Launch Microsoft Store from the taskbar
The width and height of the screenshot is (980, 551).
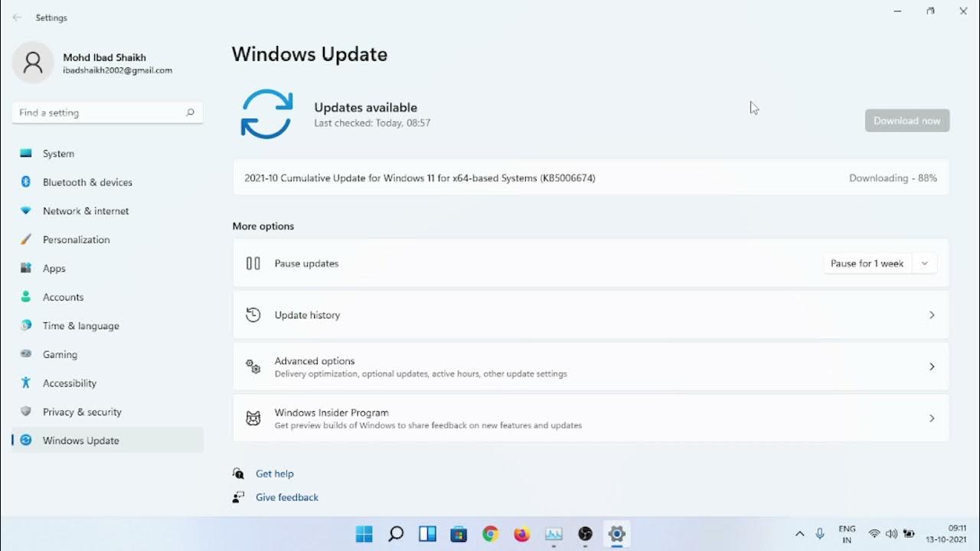pos(459,534)
